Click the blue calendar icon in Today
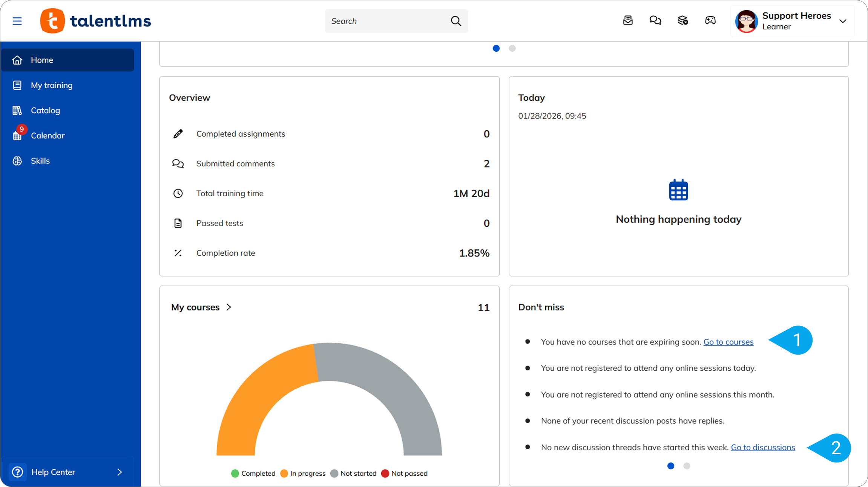This screenshot has width=868, height=487. [678, 190]
